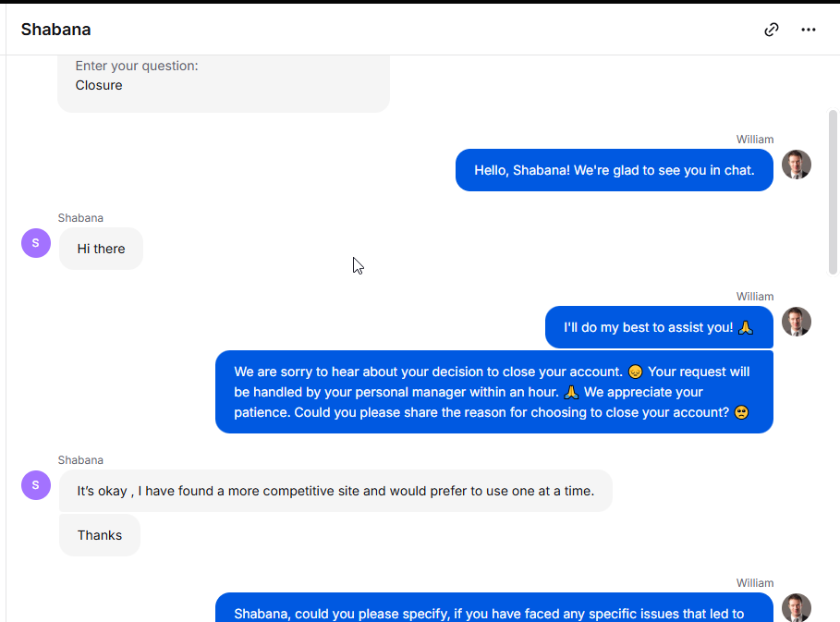Click Shabana's purple avatar near 'Thanks' message

[36, 485]
